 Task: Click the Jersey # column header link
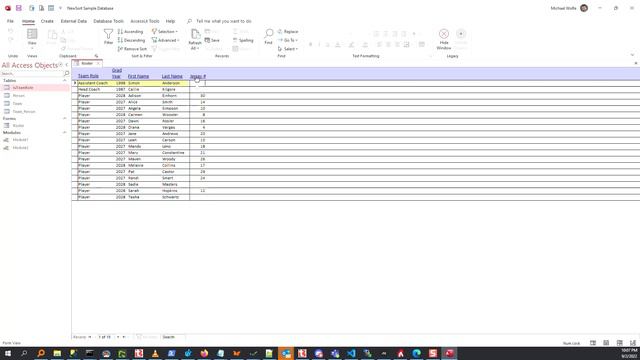point(198,76)
